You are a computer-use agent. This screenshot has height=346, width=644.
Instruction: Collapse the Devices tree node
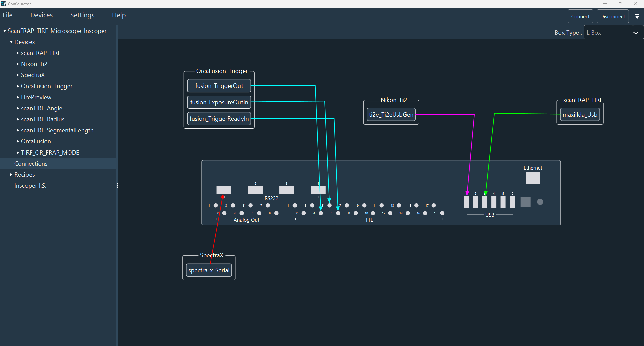[11, 42]
